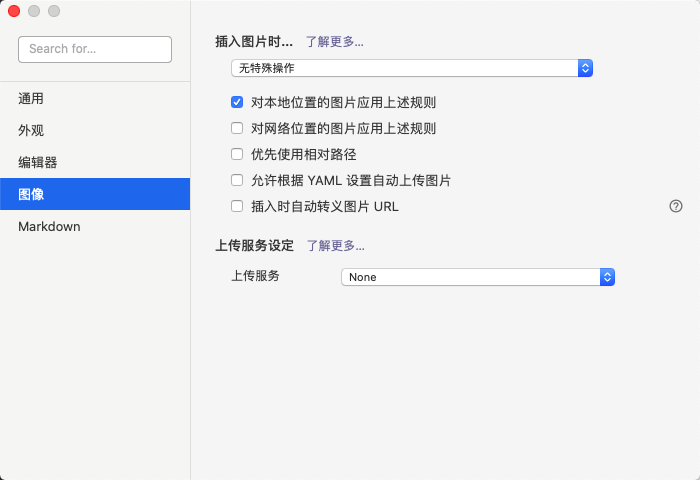Toggle 允许根据 YAML 设置自动上传图片 checkbox
Screen dimensions: 700x480
[237, 180]
